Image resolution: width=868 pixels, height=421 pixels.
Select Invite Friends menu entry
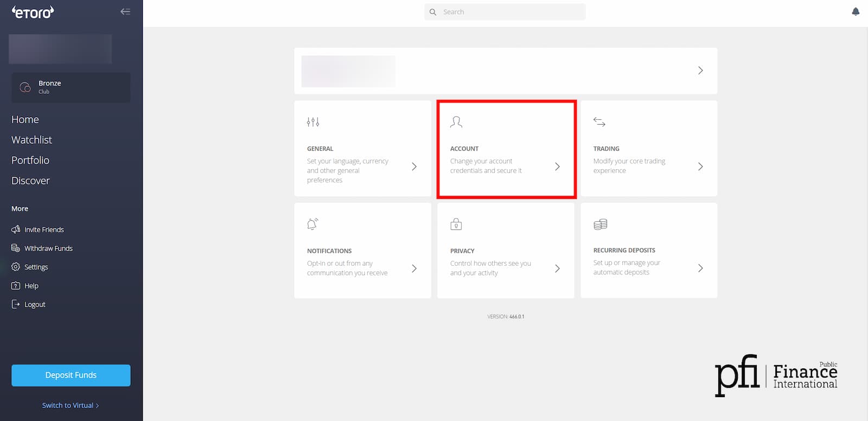[x=44, y=229]
